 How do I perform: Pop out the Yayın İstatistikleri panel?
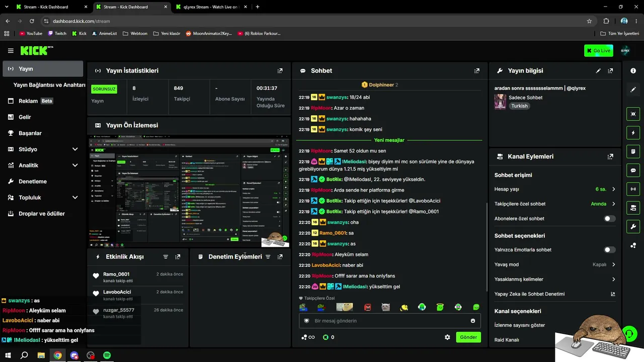click(280, 71)
